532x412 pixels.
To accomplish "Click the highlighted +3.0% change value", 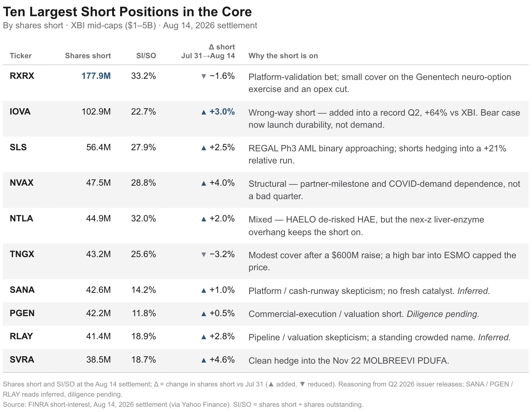I will [x=222, y=112].
